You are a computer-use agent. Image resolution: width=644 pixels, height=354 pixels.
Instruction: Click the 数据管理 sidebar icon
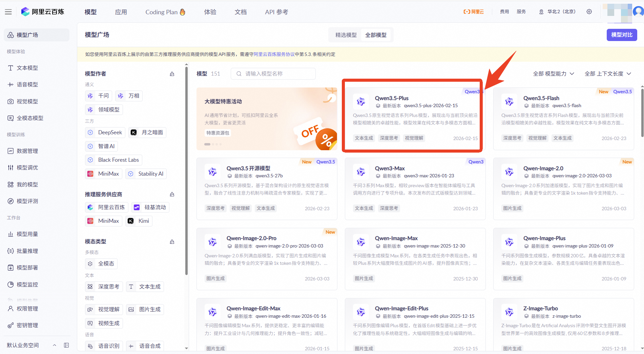(11, 151)
